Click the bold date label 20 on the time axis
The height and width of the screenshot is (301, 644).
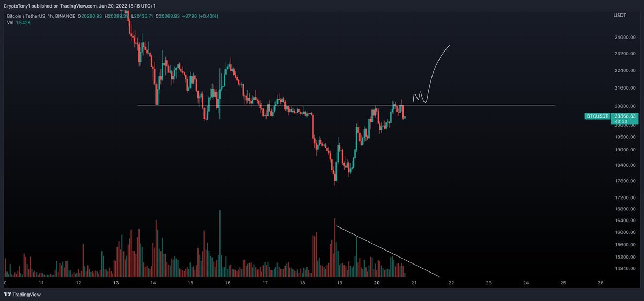377,283
